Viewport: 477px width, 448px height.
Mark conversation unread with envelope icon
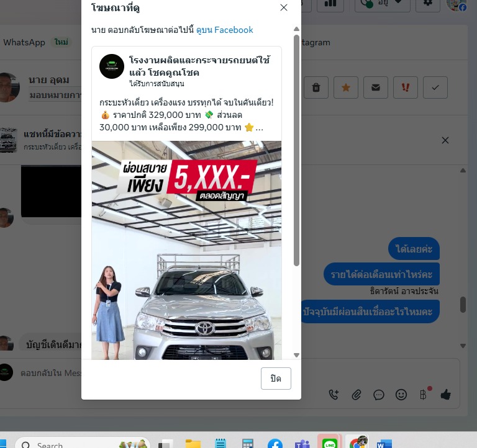point(376,87)
